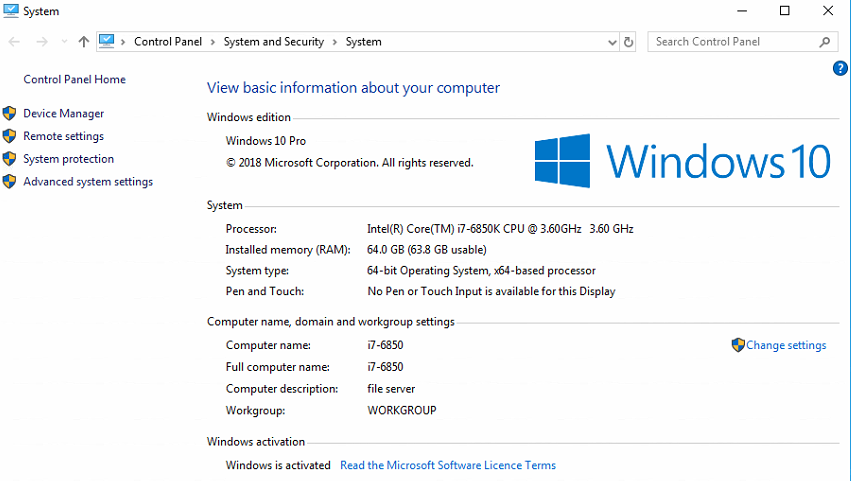Click the Forward navigation arrow
Screen dimensions: 851x481
pyautogui.click(x=41, y=42)
